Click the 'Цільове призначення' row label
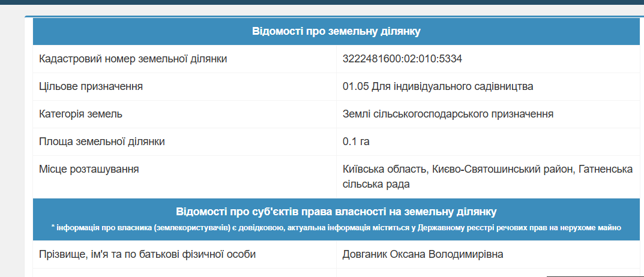The height and width of the screenshot is (277, 644). [91, 86]
